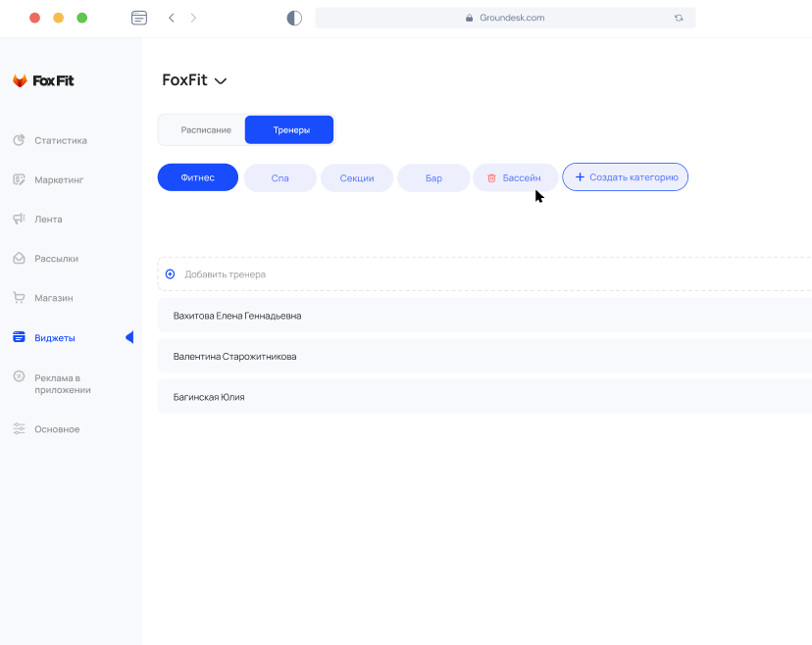This screenshot has height=645, width=812.
Task: Maximize window with green button
Action: tap(81, 18)
